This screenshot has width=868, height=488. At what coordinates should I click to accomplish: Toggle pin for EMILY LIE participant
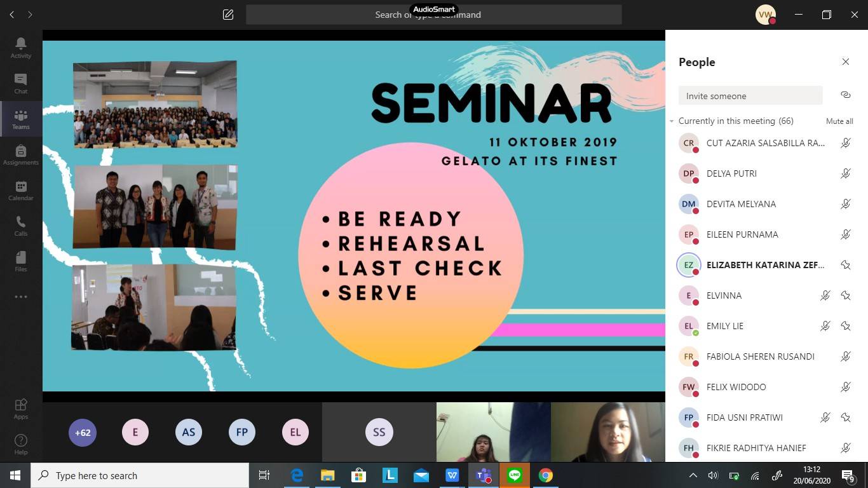[x=845, y=326]
